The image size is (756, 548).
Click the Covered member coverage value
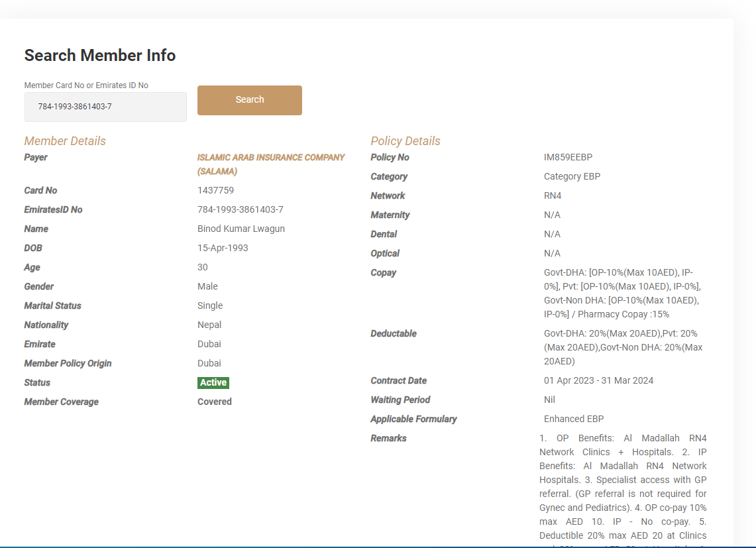coord(215,402)
